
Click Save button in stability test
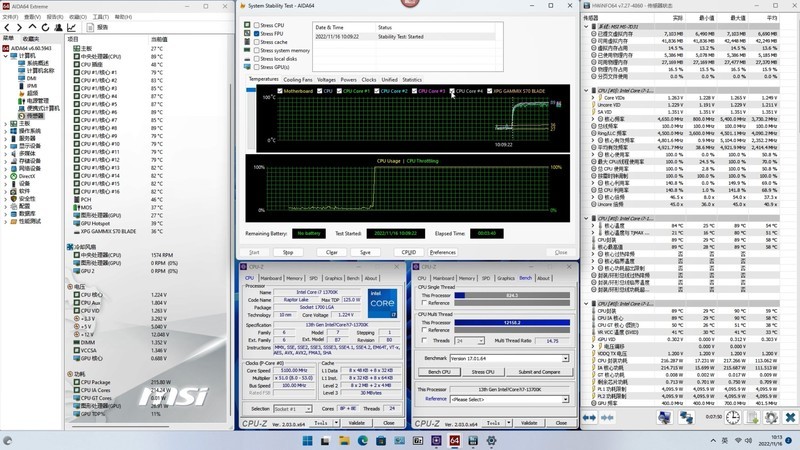pyautogui.click(x=365, y=252)
